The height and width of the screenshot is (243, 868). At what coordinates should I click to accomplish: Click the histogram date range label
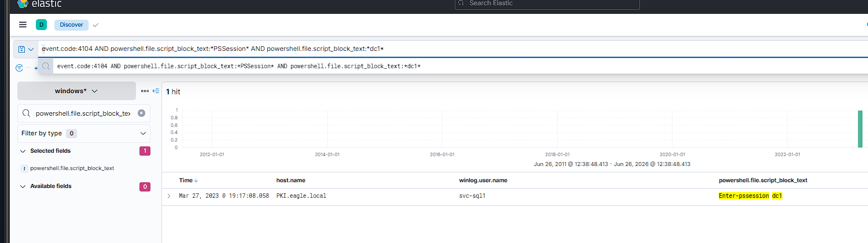click(612, 164)
